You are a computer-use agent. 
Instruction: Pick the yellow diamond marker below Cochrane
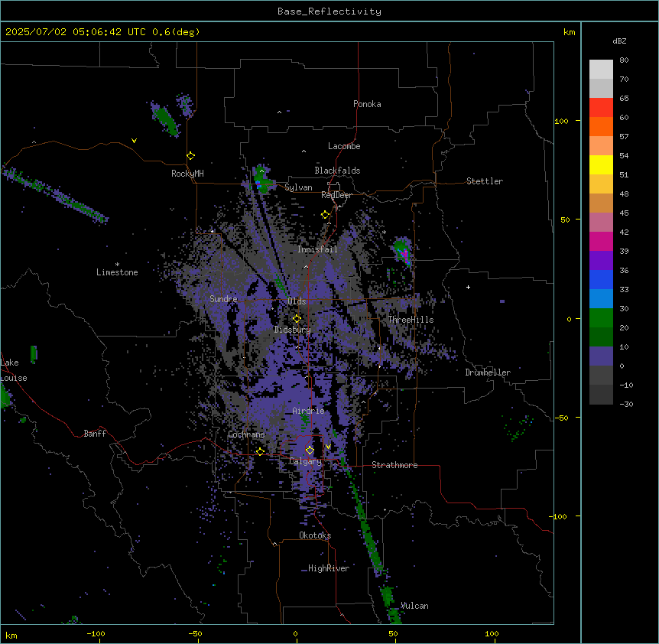(260, 451)
